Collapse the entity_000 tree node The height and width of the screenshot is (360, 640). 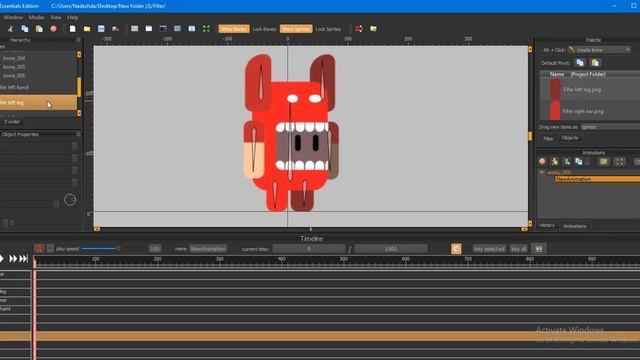[542, 173]
